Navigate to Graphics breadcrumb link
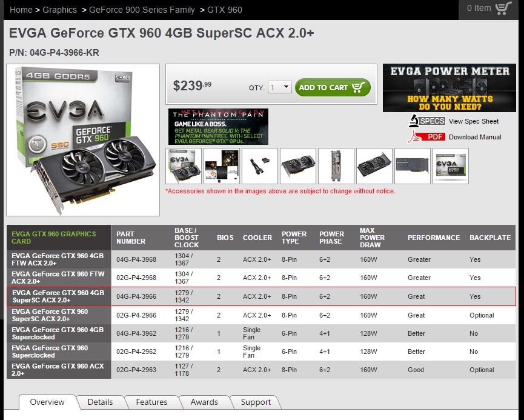Screen dimensions: 524x420 coord(59,10)
